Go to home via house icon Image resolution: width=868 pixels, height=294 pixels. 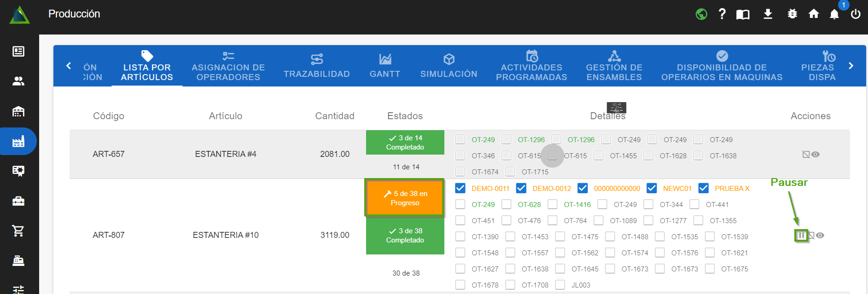point(814,14)
